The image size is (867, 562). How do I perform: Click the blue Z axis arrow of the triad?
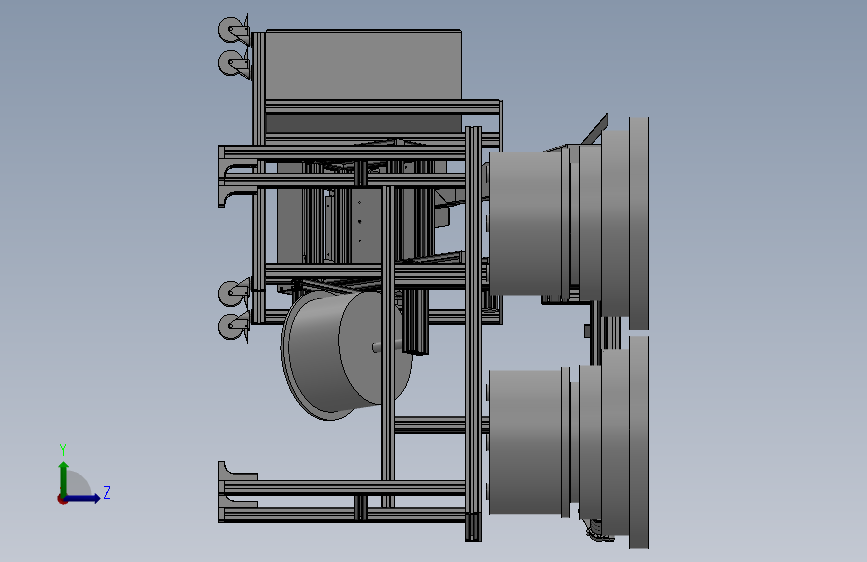83,498
